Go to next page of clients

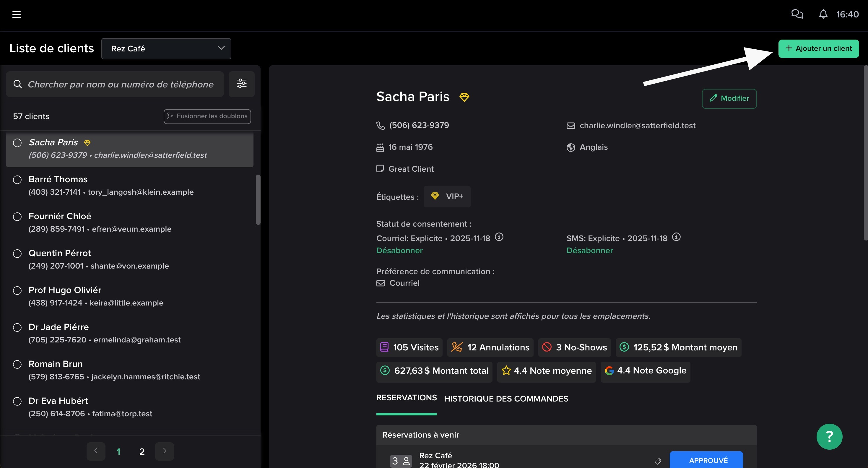tap(165, 451)
